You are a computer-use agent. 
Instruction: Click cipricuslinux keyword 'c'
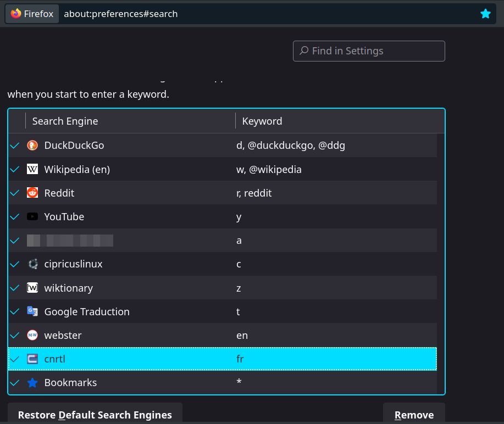239,264
